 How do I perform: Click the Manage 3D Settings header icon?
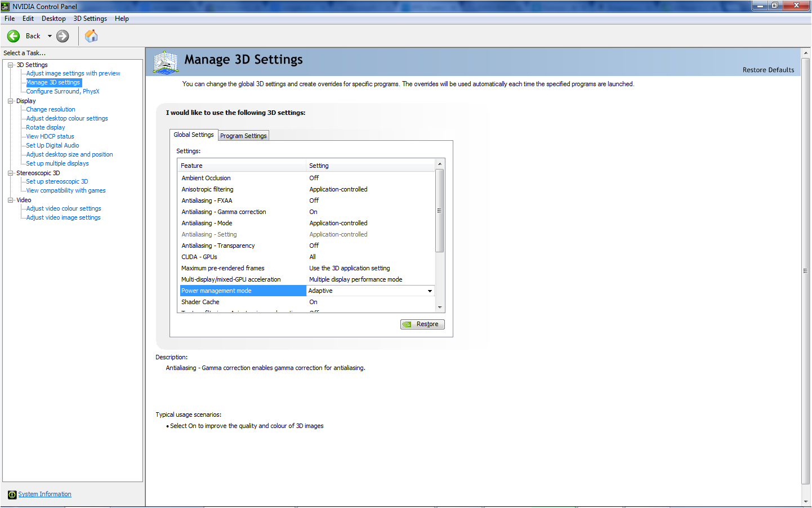click(166, 63)
